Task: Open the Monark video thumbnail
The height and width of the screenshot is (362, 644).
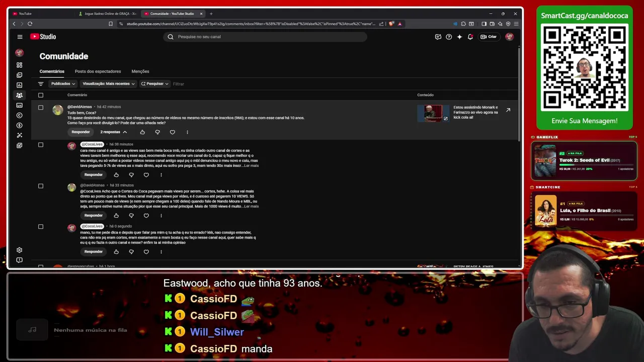Action: (x=433, y=113)
